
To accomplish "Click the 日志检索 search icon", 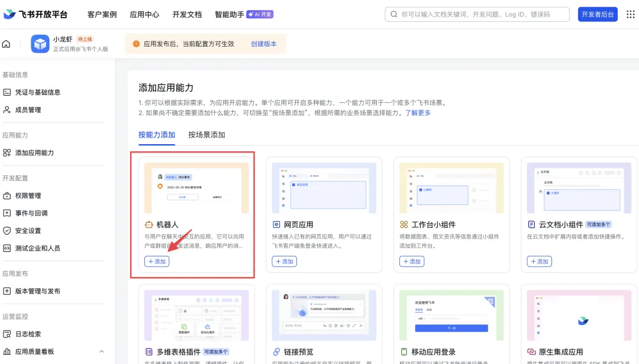I will click(x=7, y=334).
